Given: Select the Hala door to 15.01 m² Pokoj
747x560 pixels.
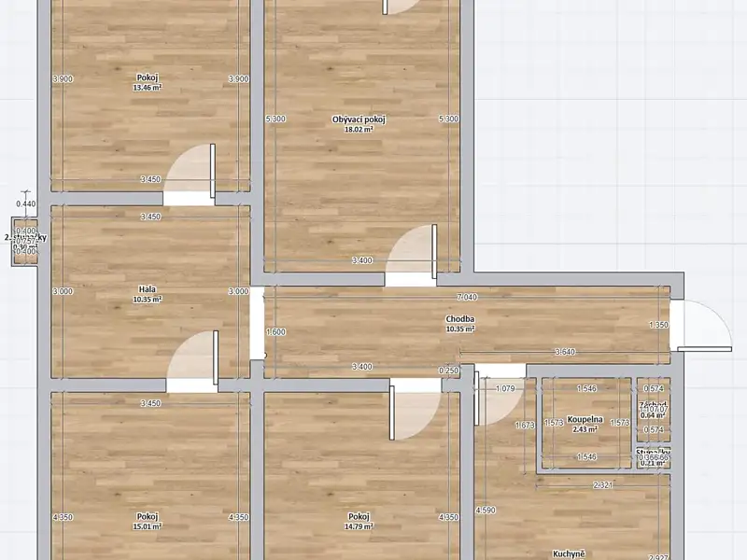Looking at the screenshot, I should pyautogui.click(x=192, y=362).
